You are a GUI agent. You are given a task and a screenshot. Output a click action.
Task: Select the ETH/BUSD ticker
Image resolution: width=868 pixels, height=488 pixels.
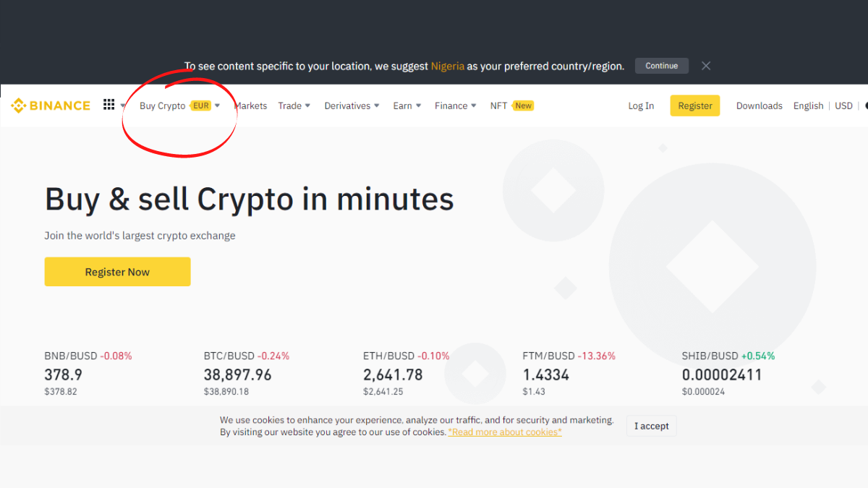(x=407, y=356)
